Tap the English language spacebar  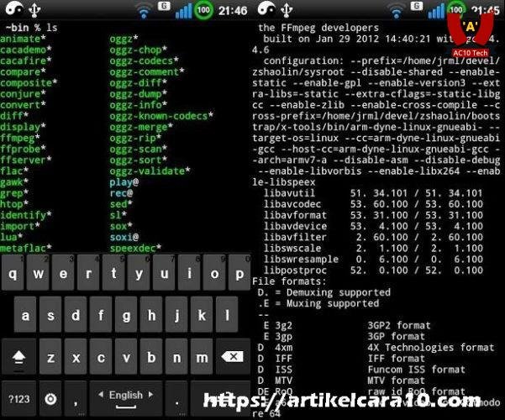125,399
